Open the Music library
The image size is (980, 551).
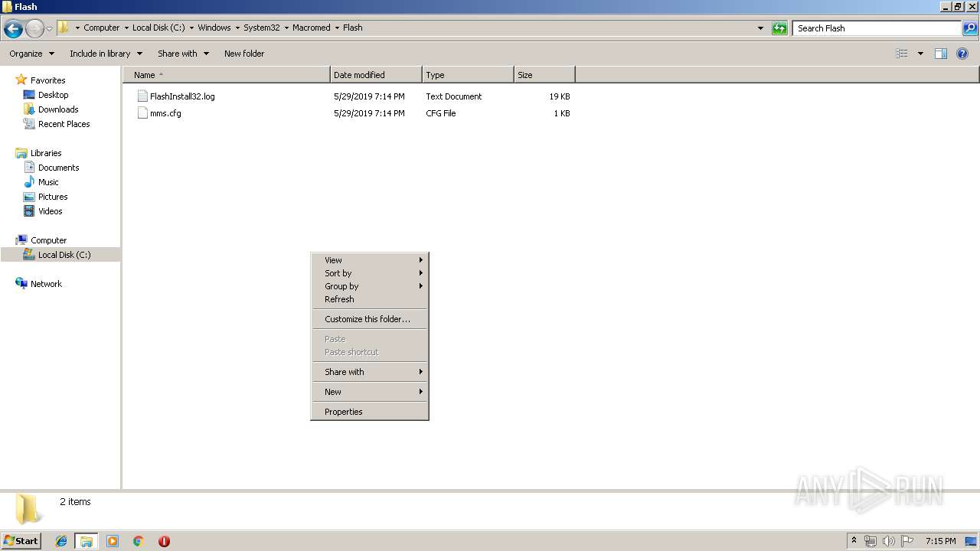pos(48,182)
